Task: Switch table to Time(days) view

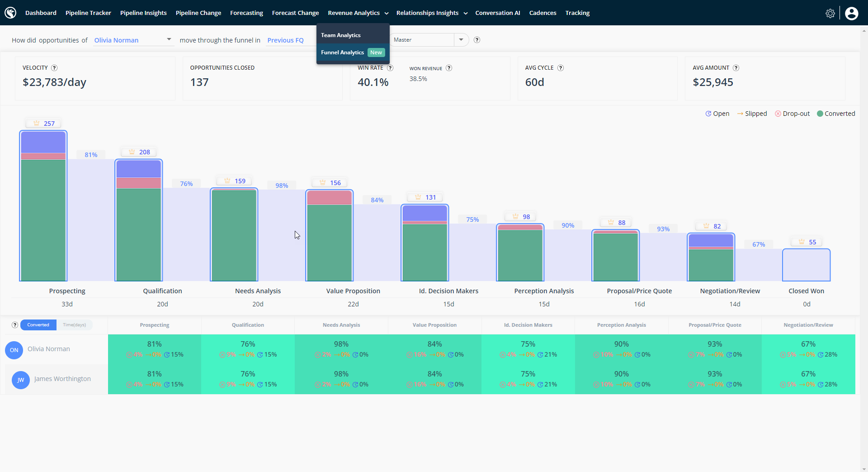Action: pyautogui.click(x=75, y=325)
